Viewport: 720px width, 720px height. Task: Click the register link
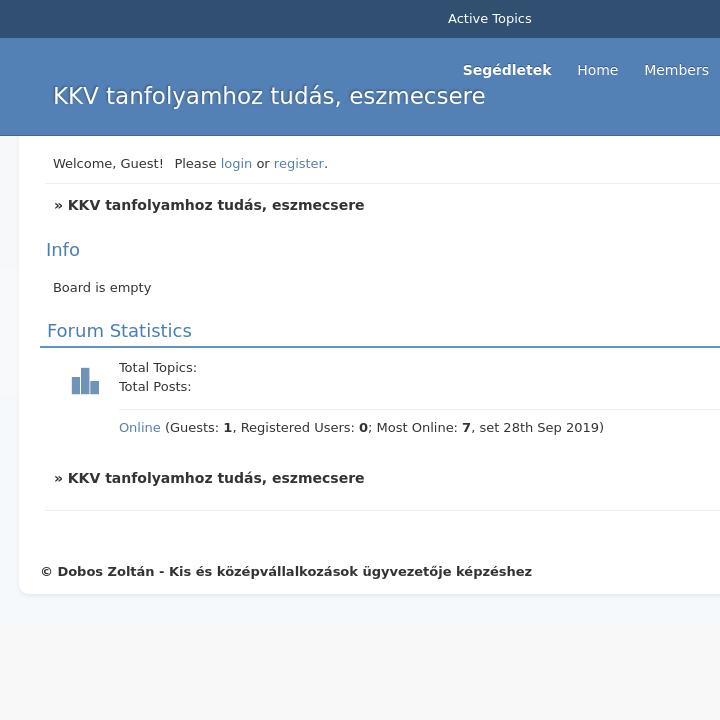pos(298,163)
